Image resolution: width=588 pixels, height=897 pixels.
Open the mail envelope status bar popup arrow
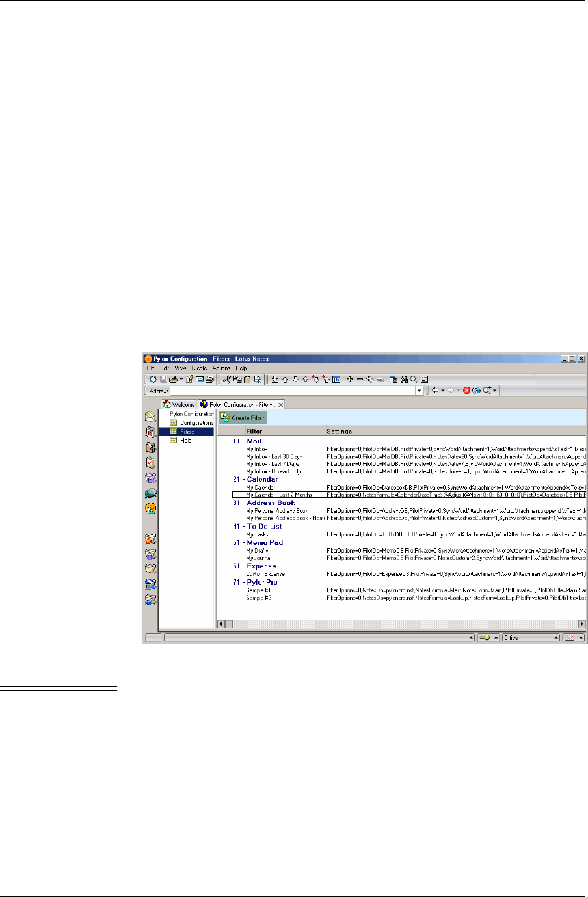(580, 638)
